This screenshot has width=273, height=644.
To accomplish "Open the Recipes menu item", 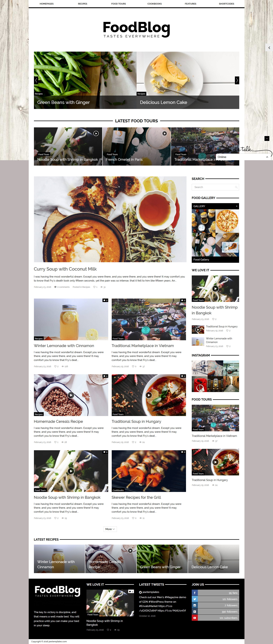I will pos(83,4).
